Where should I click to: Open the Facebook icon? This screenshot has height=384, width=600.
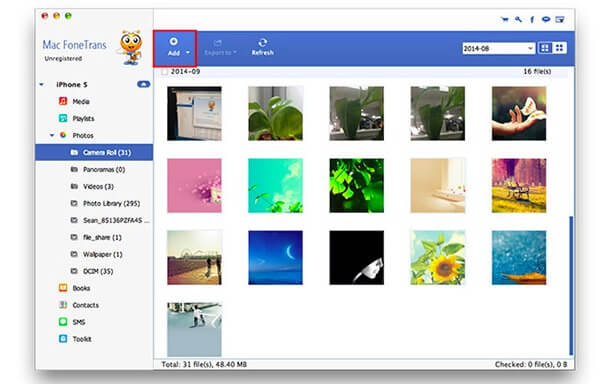(532, 19)
